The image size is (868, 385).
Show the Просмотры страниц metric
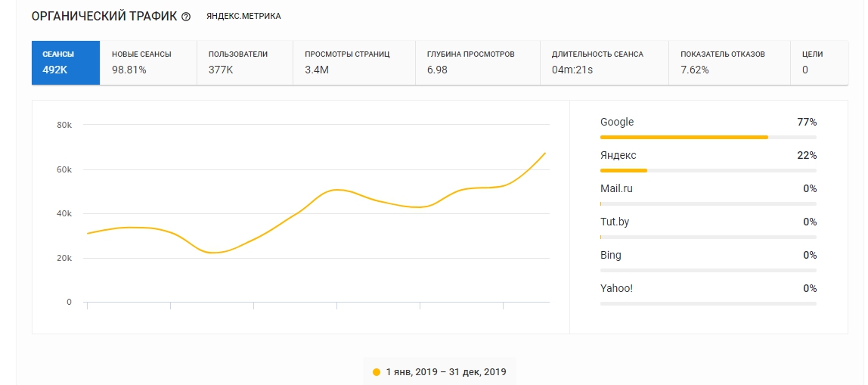coord(354,62)
